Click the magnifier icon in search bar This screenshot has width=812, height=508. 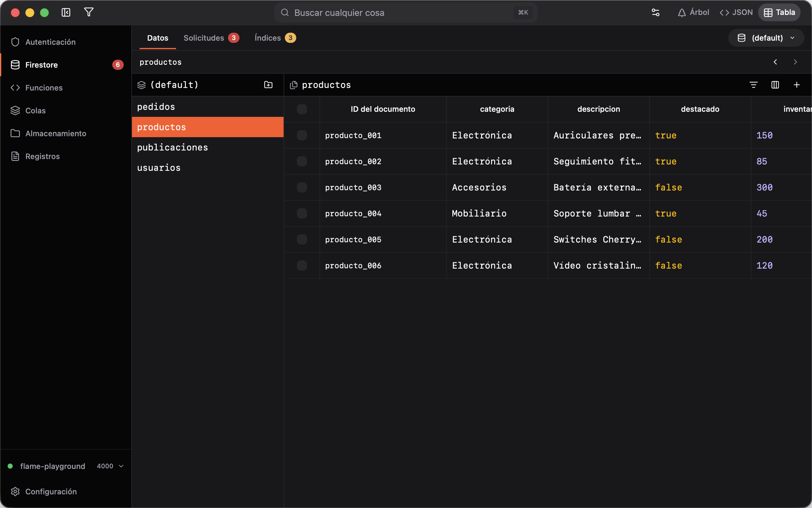tap(285, 12)
